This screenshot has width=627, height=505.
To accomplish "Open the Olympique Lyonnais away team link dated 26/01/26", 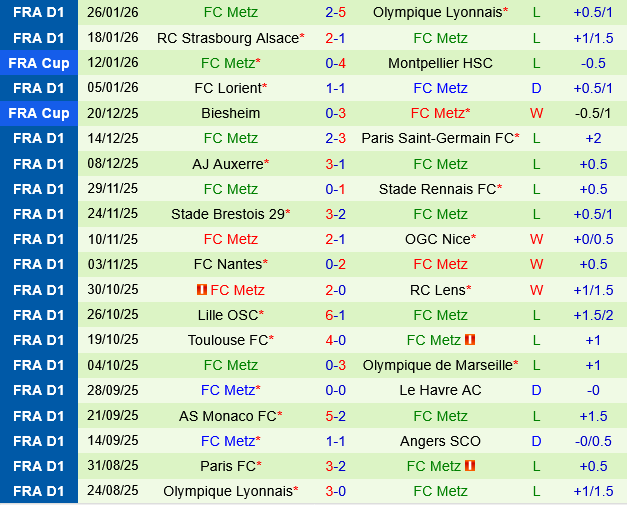I will click(437, 13).
